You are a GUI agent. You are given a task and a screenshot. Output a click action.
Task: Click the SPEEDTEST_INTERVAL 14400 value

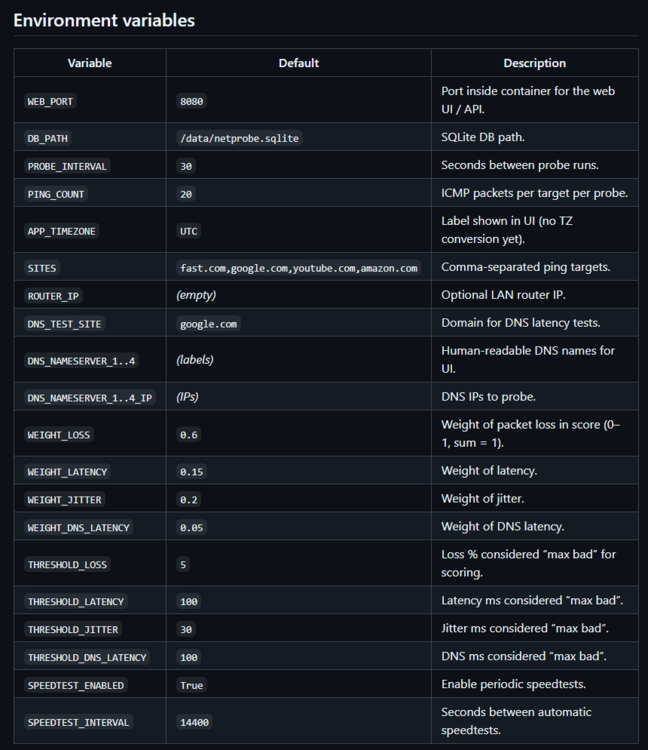(194, 722)
